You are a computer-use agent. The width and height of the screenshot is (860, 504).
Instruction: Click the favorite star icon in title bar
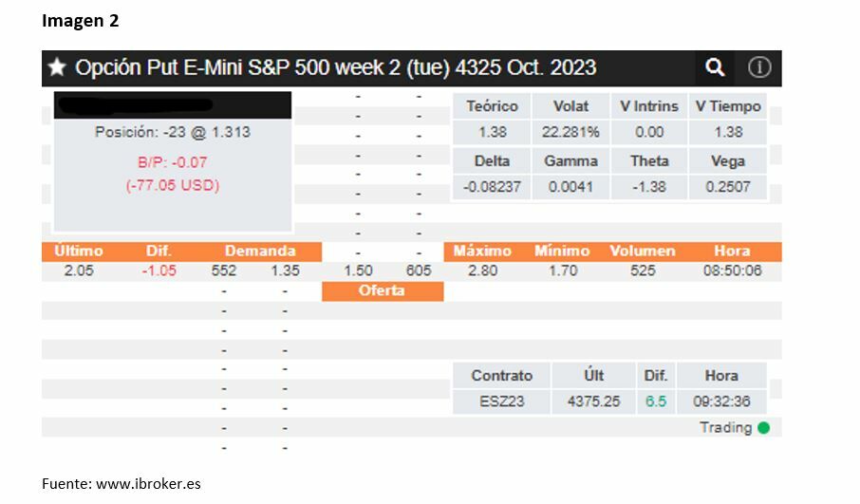57,68
